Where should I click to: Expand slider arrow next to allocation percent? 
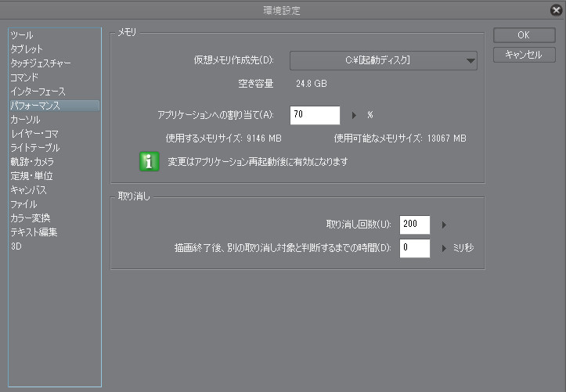pyautogui.click(x=354, y=115)
